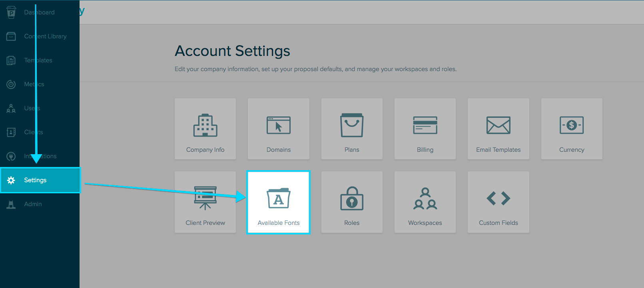Click Settings in the sidebar
Screen dimensions: 644x288
(x=35, y=180)
